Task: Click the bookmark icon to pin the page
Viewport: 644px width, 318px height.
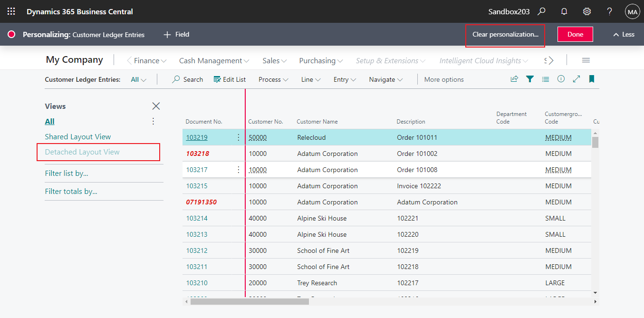Action: (591, 79)
